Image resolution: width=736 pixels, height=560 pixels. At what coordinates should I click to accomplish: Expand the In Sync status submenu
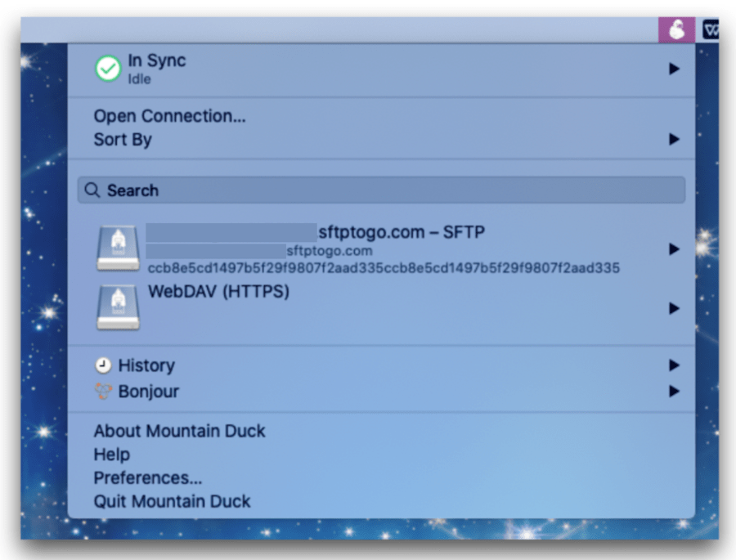tap(675, 69)
